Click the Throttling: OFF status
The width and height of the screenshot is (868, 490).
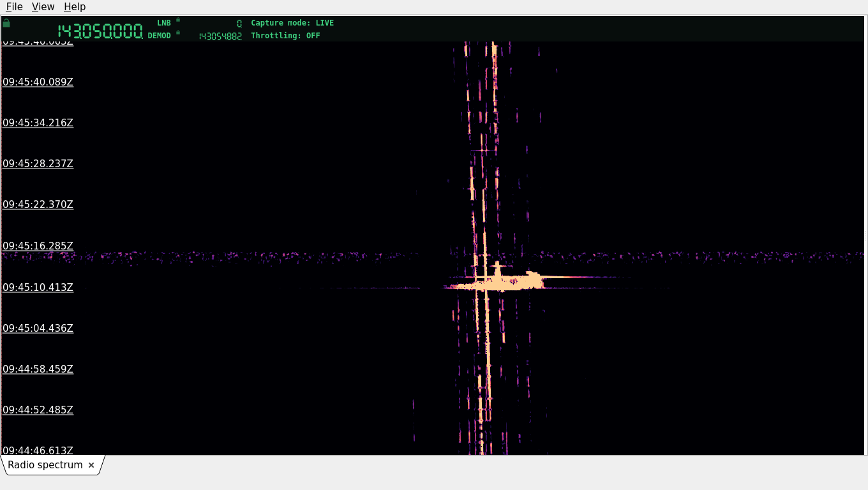tap(285, 36)
